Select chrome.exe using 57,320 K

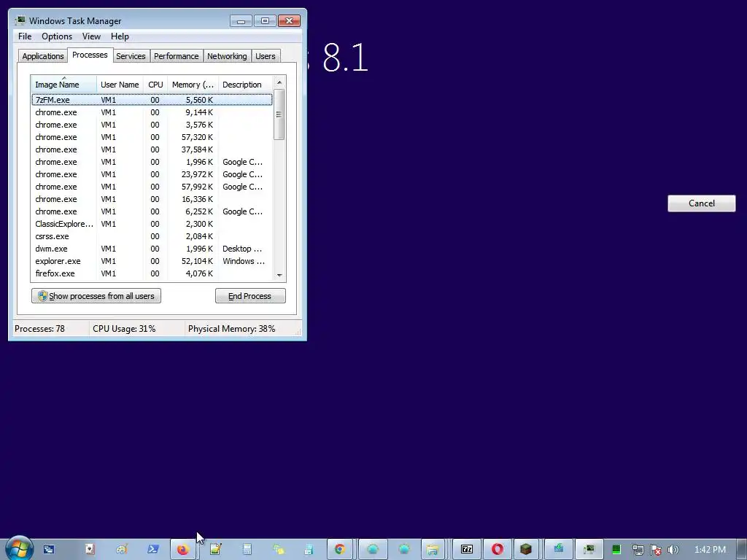pos(152,137)
